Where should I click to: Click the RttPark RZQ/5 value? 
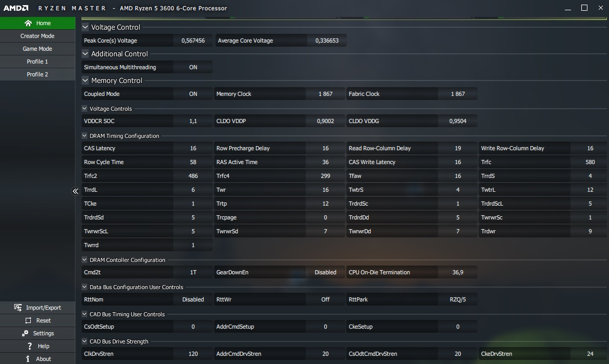tap(458, 299)
